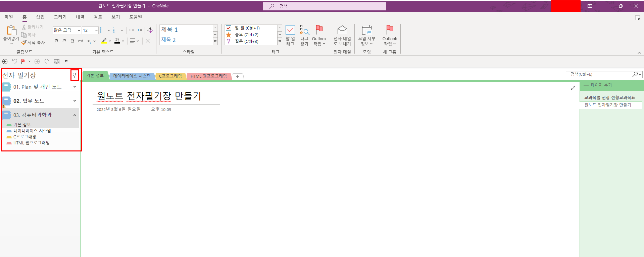Pin the notebook pane with pushpin
Viewport: 644px width, 257px height.
(x=75, y=75)
